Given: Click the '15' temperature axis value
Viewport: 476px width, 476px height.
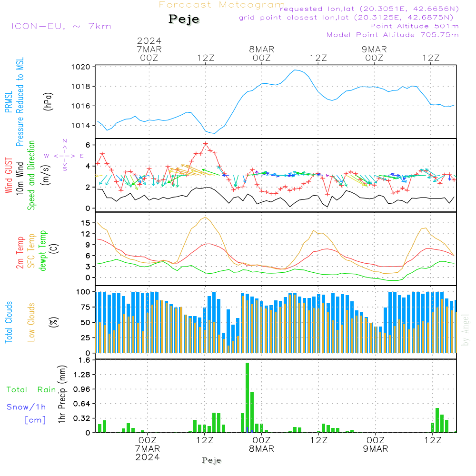Looking at the screenshot, I should (x=86, y=223).
